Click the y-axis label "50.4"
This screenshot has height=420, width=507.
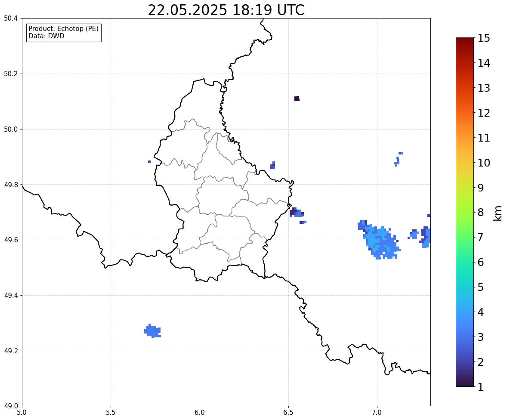click(10, 19)
